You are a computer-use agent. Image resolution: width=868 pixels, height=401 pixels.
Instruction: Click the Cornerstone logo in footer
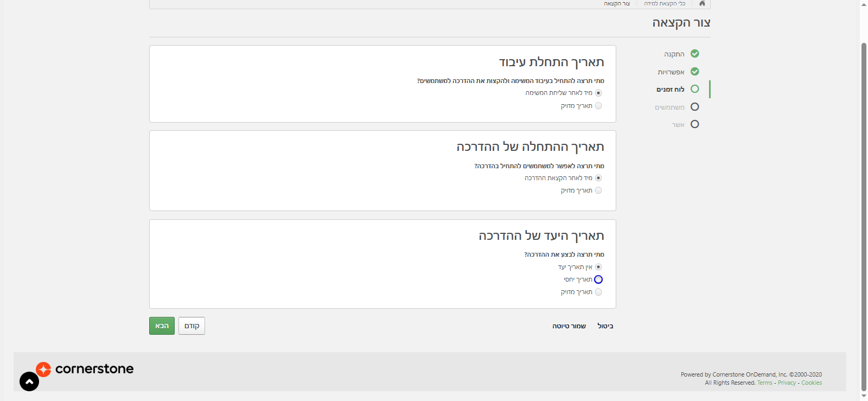[85, 369]
